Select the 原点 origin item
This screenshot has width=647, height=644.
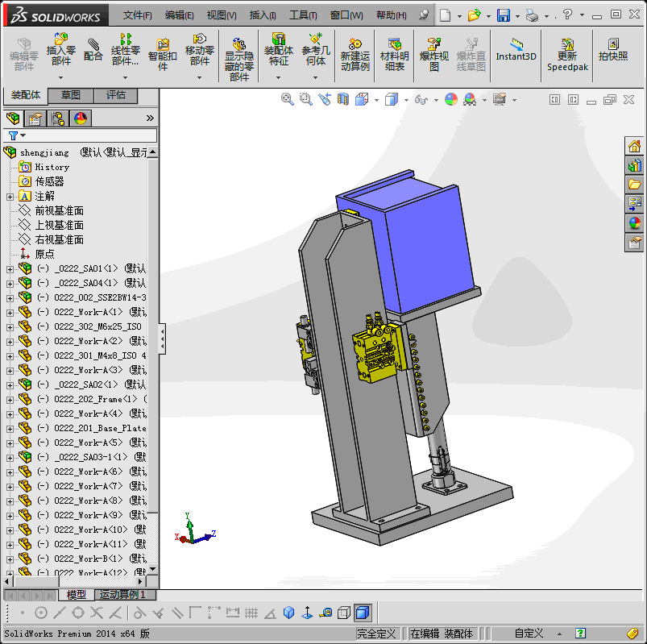[44, 255]
